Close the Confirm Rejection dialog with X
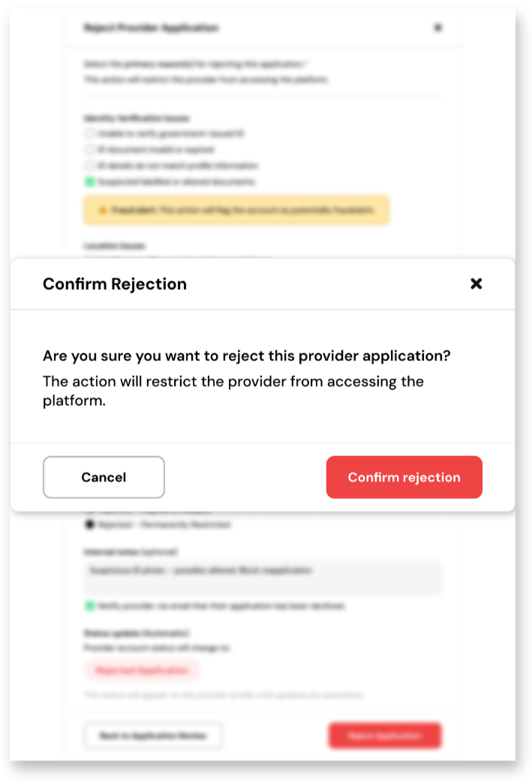Viewport: 532px width, 781px height. click(476, 284)
